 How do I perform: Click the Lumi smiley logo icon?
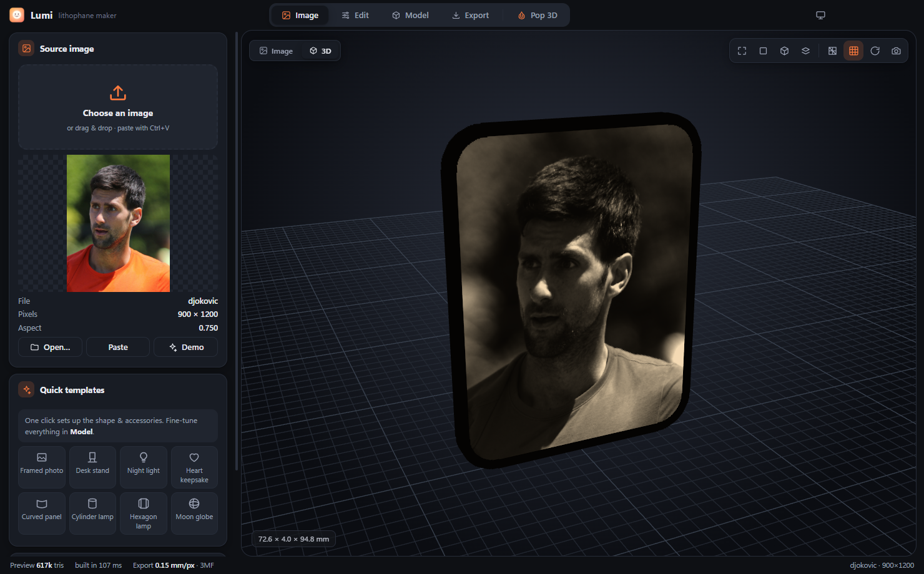(x=17, y=15)
